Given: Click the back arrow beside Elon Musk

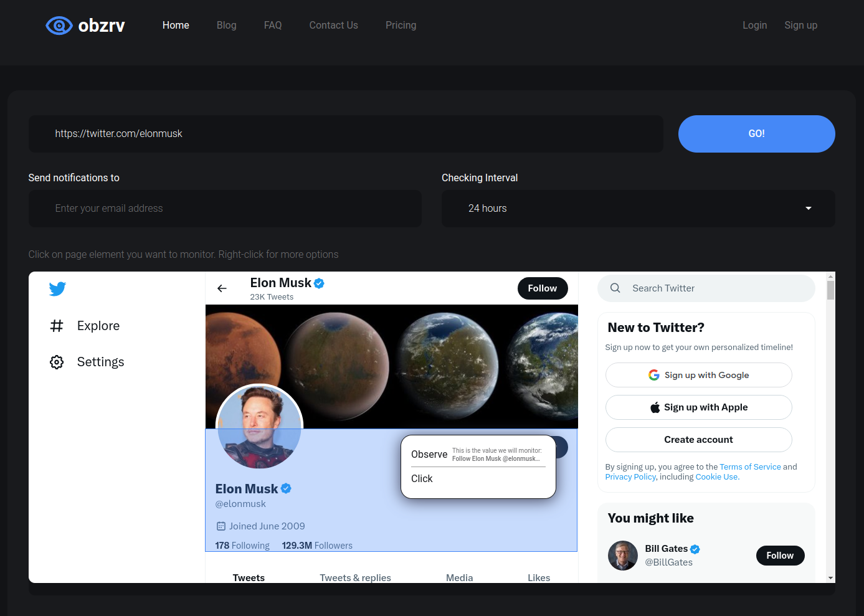Looking at the screenshot, I should 222,288.
